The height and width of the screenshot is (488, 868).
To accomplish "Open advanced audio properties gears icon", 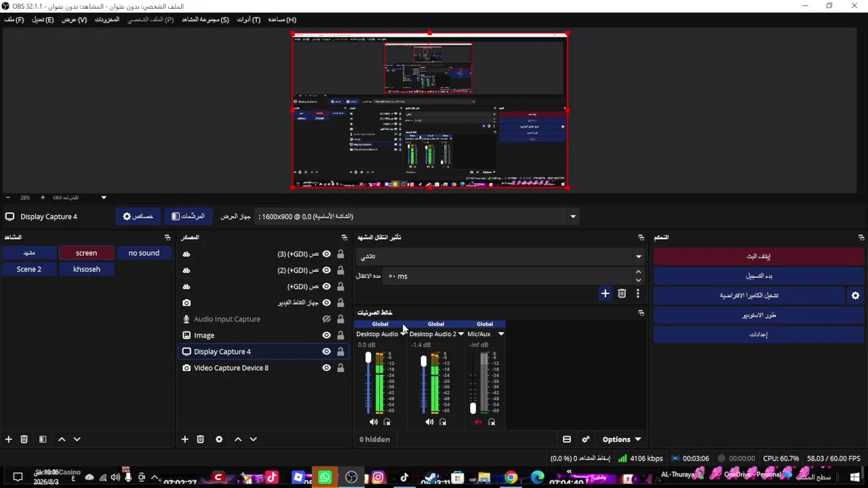I will [586, 439].
